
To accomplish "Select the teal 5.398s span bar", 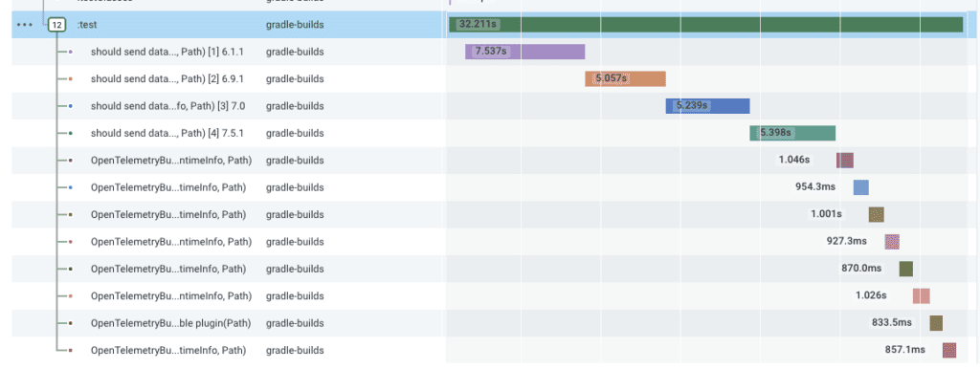I will (x=792, y=133).
